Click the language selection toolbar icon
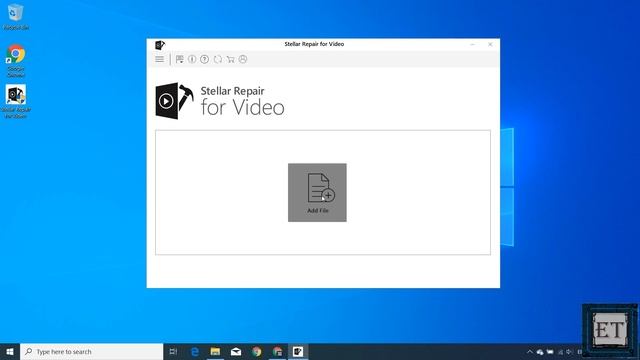 (179, 59)
